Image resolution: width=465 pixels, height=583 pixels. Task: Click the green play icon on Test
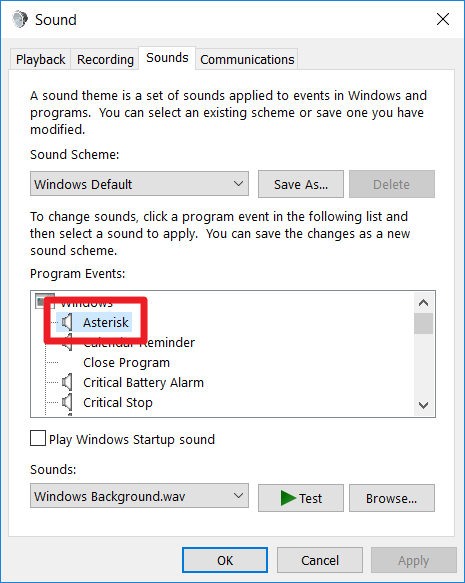coord(288,498)
